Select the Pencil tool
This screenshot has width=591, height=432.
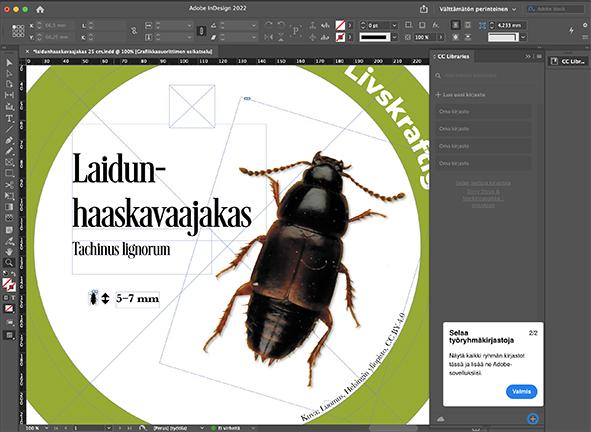click(x=9, y=152)
